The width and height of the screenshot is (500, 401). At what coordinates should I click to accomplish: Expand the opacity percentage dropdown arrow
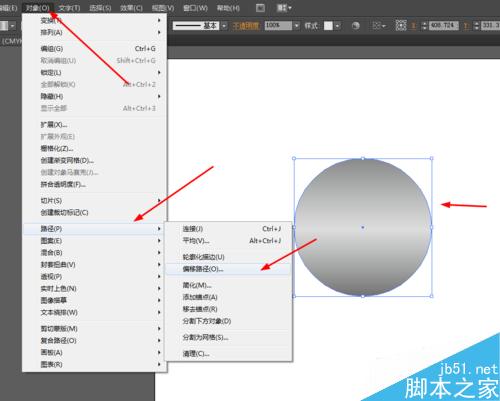pyautogui.click(x=296, y=26)
